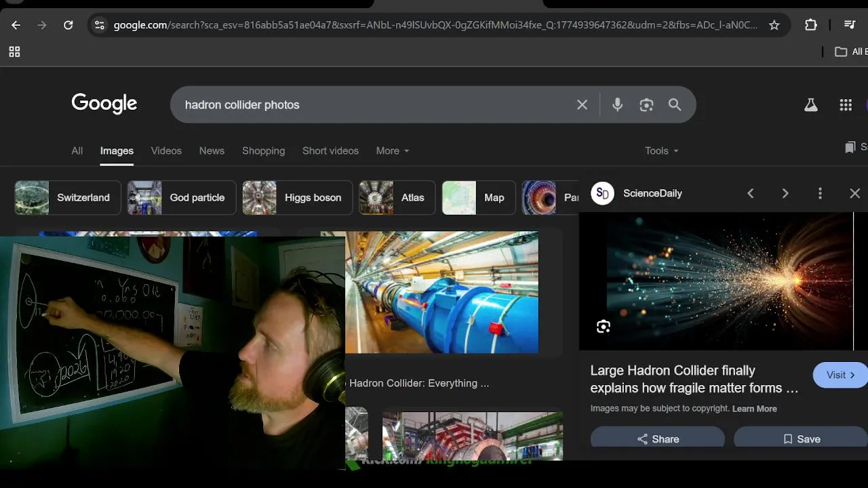Go to the Google logo homepage
Viewport: 868px width, 488px height.
[x=104, y=104]
